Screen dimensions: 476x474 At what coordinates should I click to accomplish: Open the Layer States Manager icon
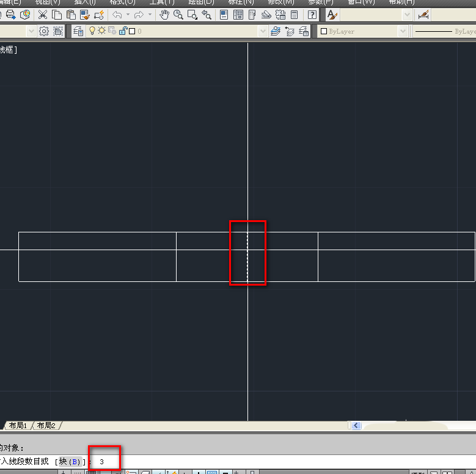point(304,31)
